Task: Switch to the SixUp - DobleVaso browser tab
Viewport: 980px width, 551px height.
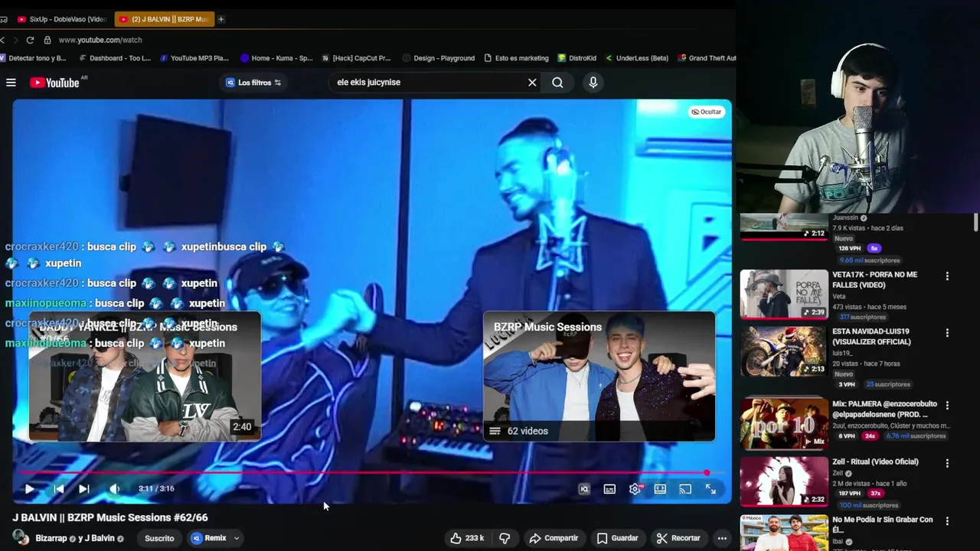Action: [x=61, y=19]
